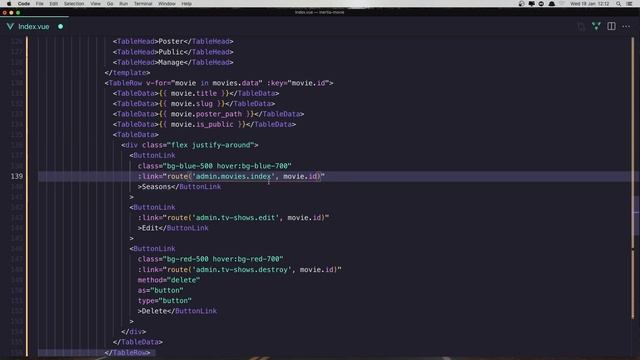Image resolution: width=640 pixels, height=360 pixels.
Task: Open the Selection menu
Action: (x=74, y=4)
